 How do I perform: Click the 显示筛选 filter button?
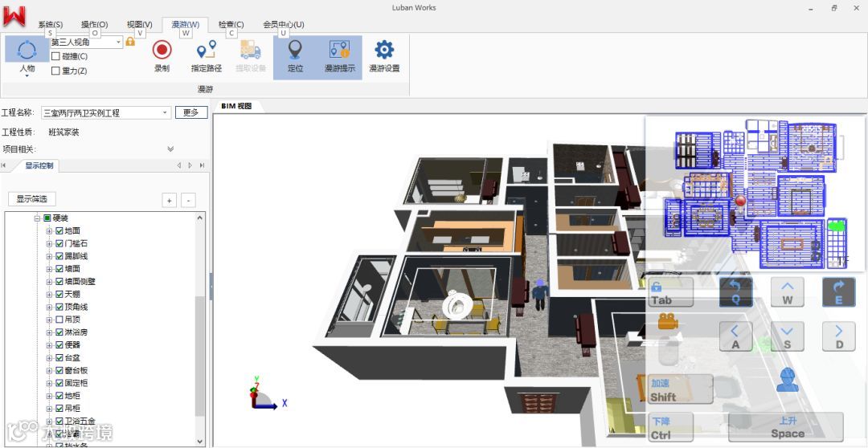(32, 199)
